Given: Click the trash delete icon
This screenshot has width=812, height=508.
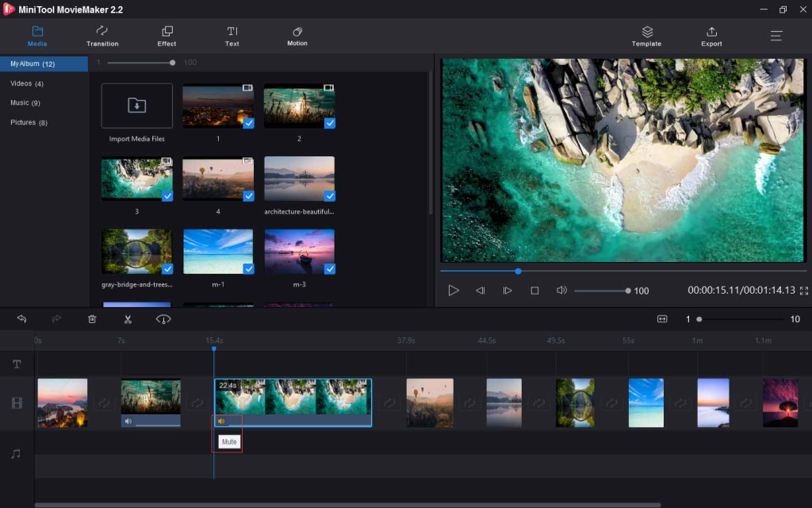Looking at the screenshot, I should pos(92,319).
